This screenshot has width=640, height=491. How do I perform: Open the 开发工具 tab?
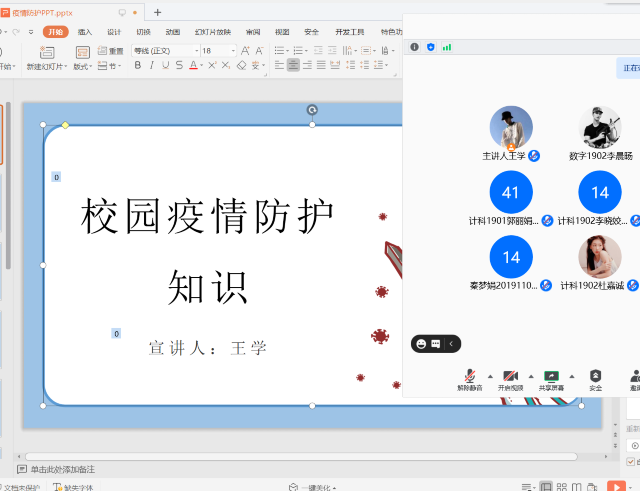tap(350, 32)
